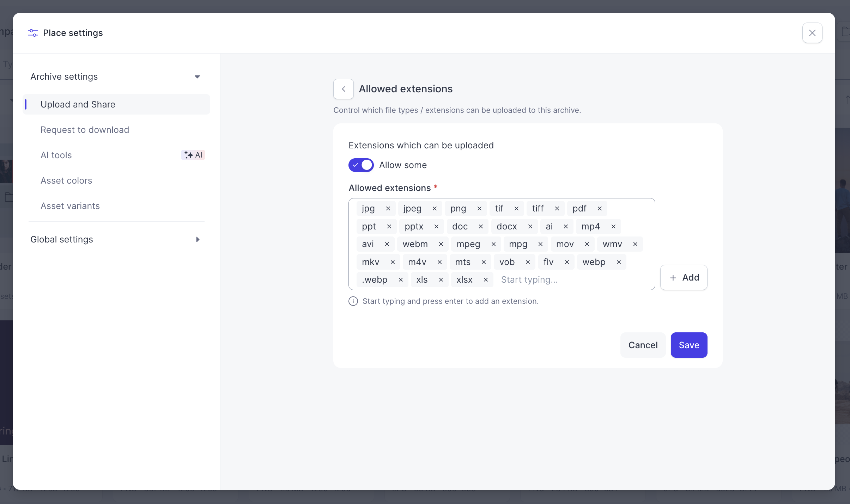Open the Request to download page
850x504 pixels.
[x=85, y=130]
